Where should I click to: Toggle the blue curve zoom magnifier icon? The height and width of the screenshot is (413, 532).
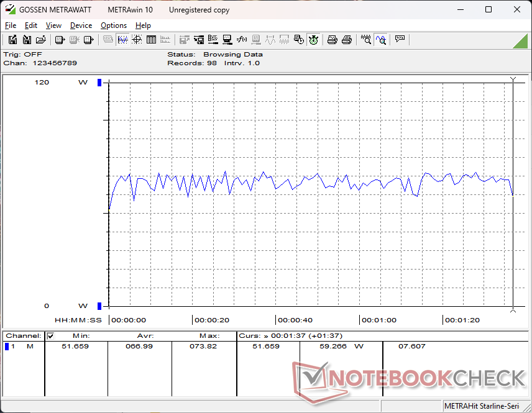pyautogui.click(x=381, y=40)
